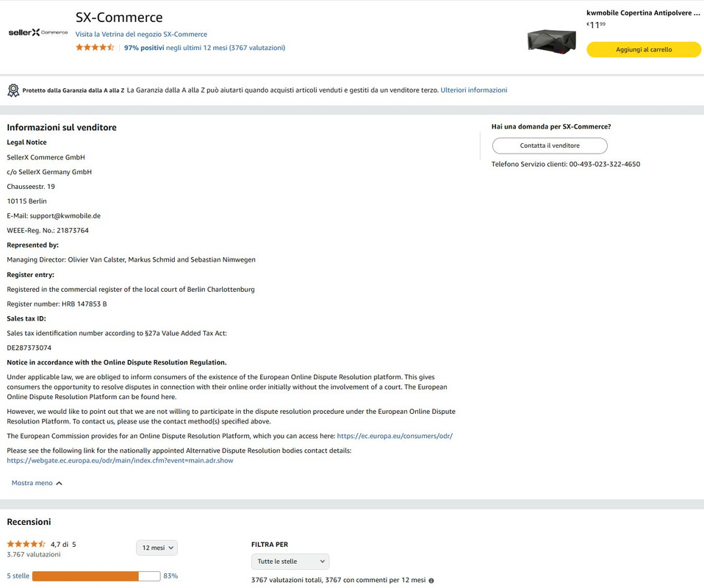Add kwmobile cover with Aggiungi al carrello

point(644,49)
